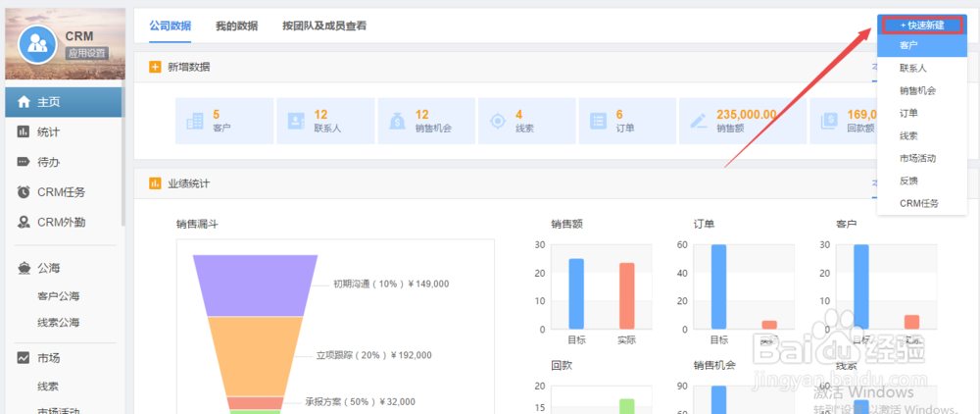Screen dimensions: 980x414
Task: Click the 公海 ship icon
Action: pyautogui.click(x=24, y=268)
